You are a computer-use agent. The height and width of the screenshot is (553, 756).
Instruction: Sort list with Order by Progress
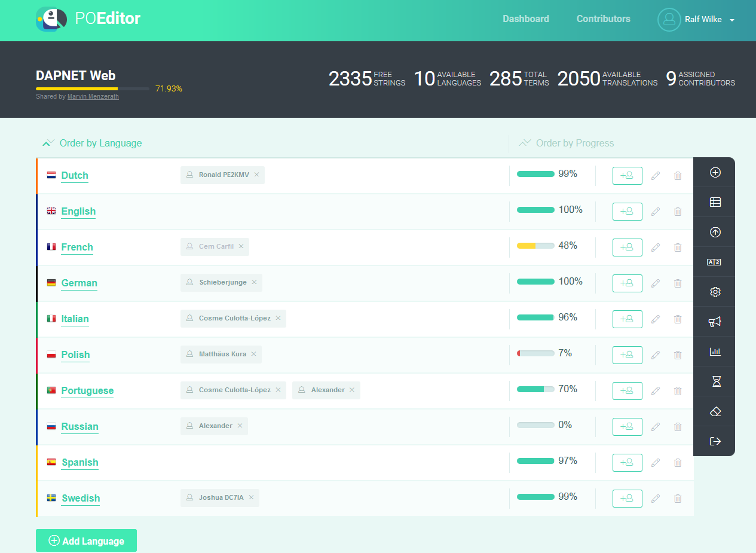pyautogui.click(x=567, y=143)
